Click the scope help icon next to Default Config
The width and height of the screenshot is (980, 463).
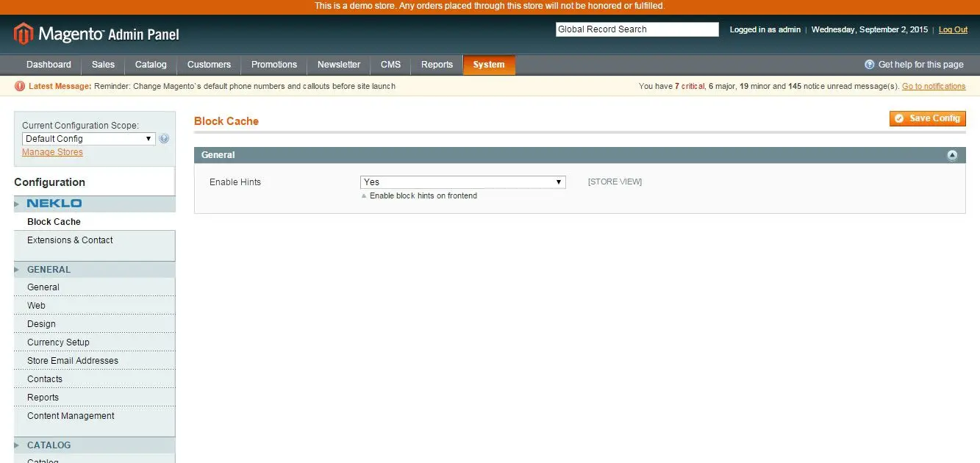point(164,138)
